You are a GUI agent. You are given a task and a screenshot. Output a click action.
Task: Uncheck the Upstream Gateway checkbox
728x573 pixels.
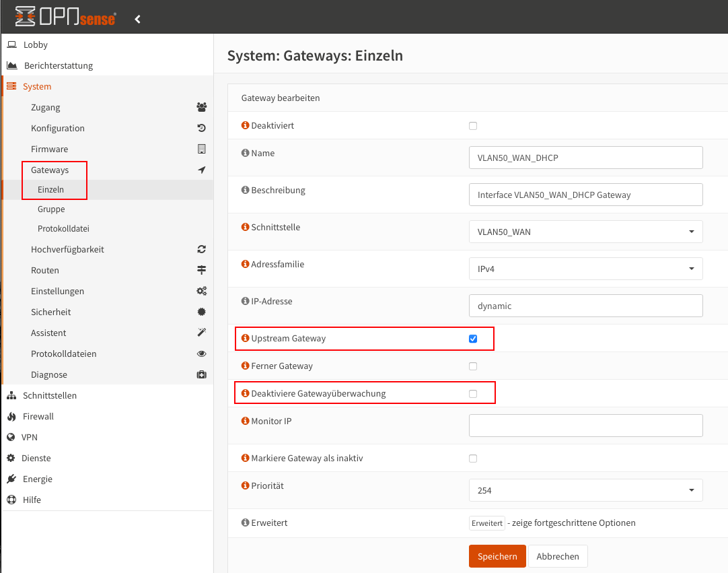coord(473,339)
